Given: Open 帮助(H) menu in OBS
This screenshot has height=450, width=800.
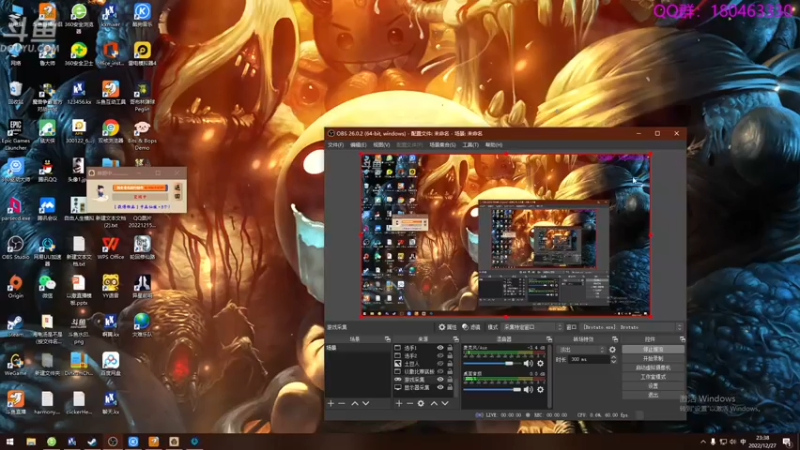Looking at the screenshot, I should tap(493, 145).
